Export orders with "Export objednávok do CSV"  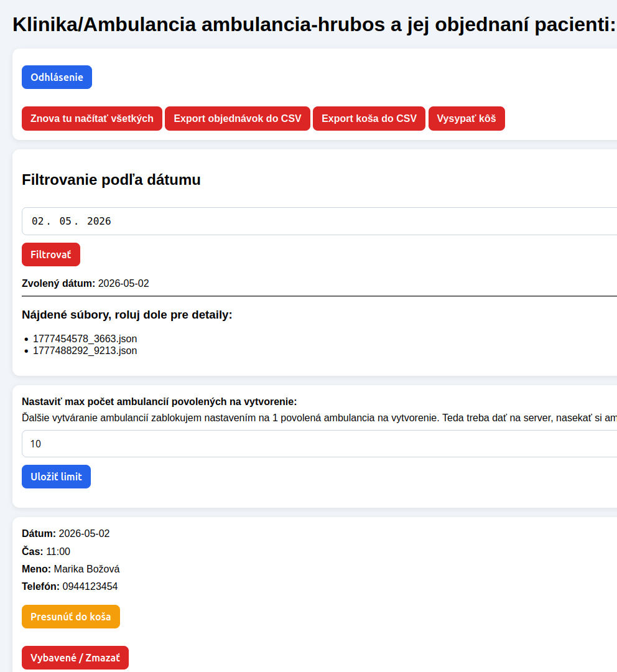237,119
